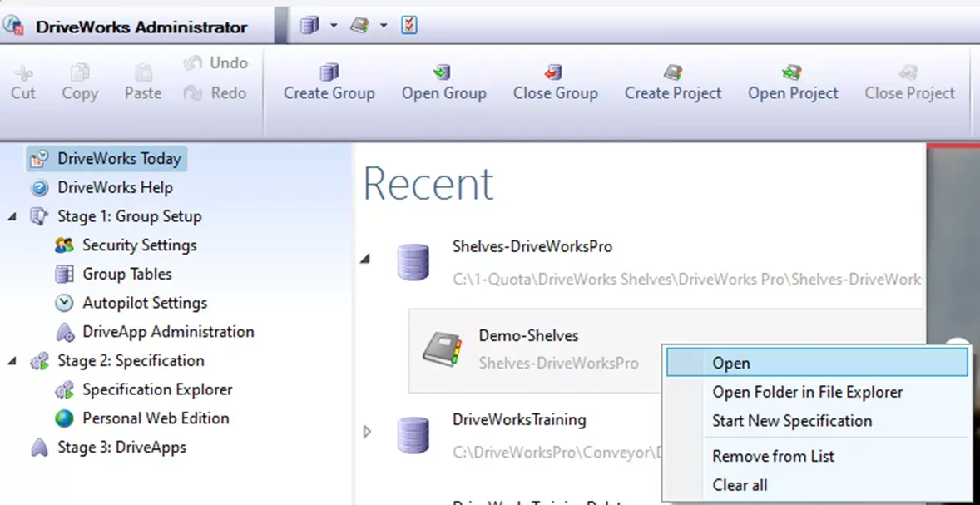
Task: Select the Shelves-DriveWorksPro group name
Action: point(532,247)
